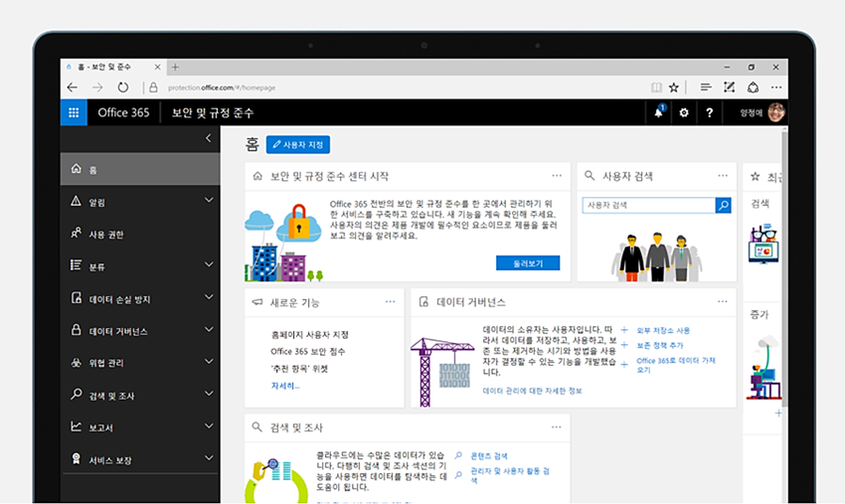The height and width of the screenshot is (504, 845).
Task: Collapse the left navigation pane chevron
Action: coord(208,138)
